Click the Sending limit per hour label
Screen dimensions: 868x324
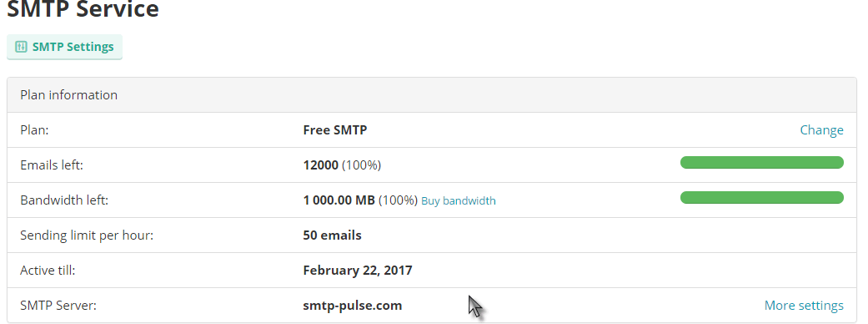point(87,235)
